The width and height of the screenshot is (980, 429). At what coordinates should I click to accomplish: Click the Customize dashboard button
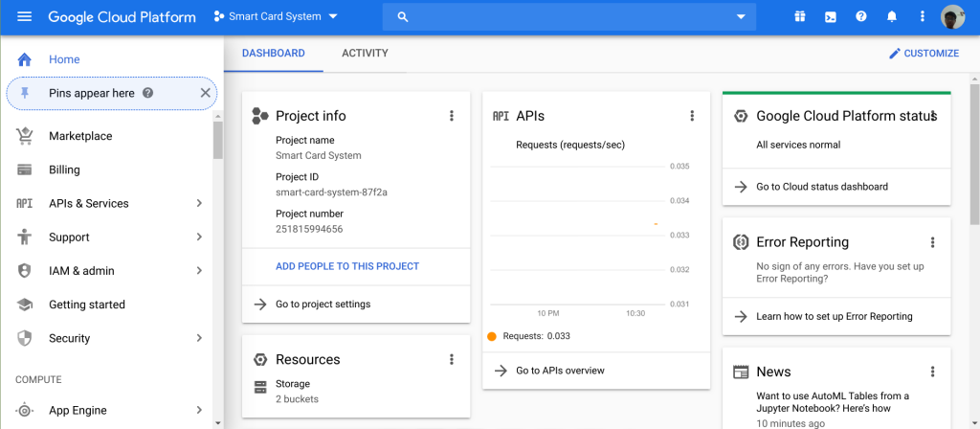(924, 54)
